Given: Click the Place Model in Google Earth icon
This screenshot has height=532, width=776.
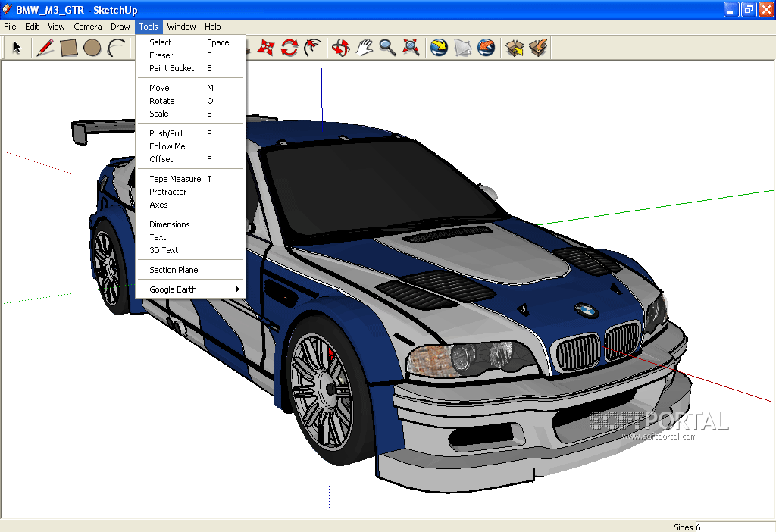Looking at the screenshot, I should [x=486, y=48].
